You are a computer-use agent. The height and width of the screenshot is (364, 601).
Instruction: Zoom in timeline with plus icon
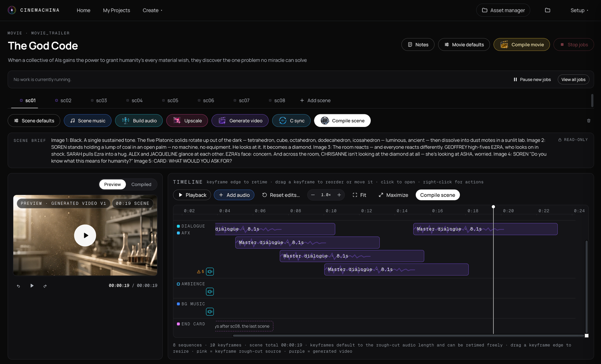pyautogui.click(x=339, y=195)
